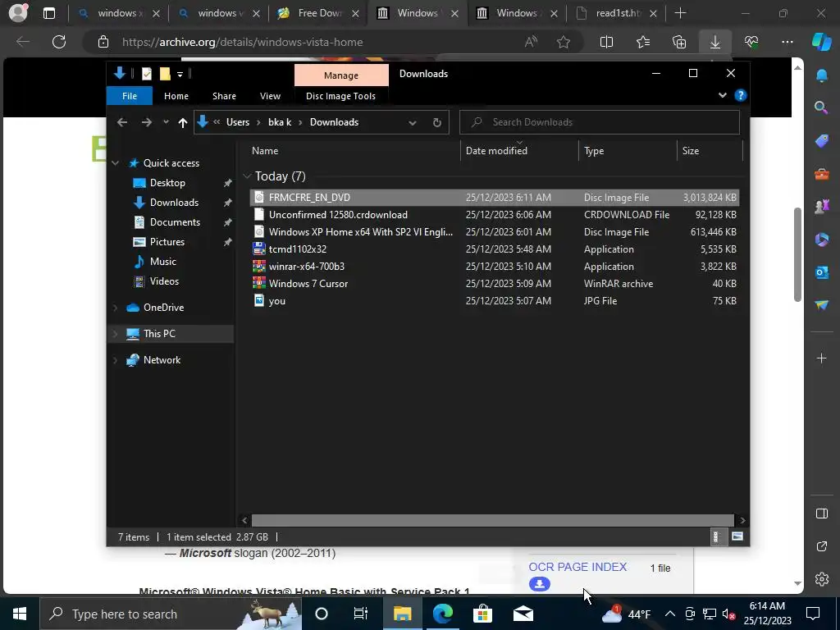Click bka k in the breadcrumb
The image size is (840, 630).
(x=280, y=122)
